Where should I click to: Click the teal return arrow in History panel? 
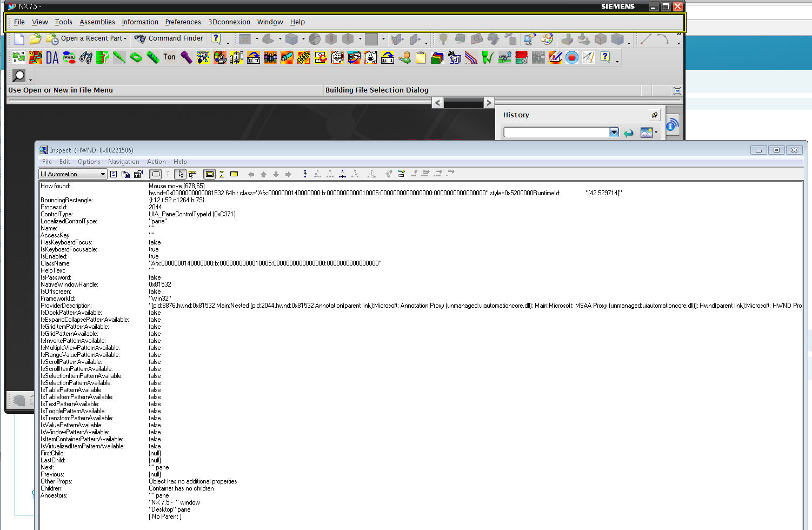pos(628,133)
